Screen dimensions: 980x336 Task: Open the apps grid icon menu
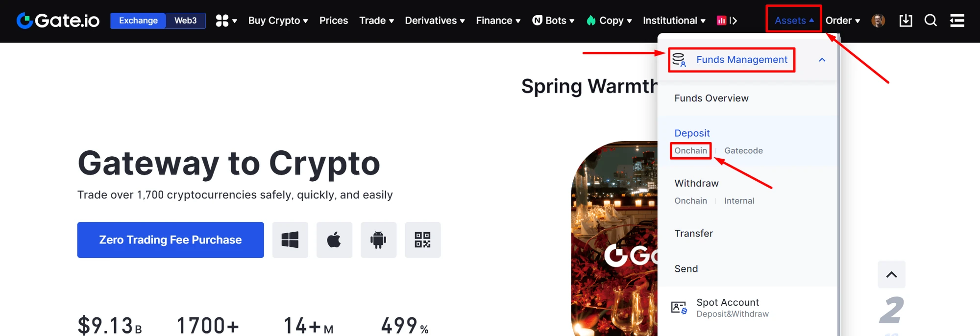coord(226,21)
